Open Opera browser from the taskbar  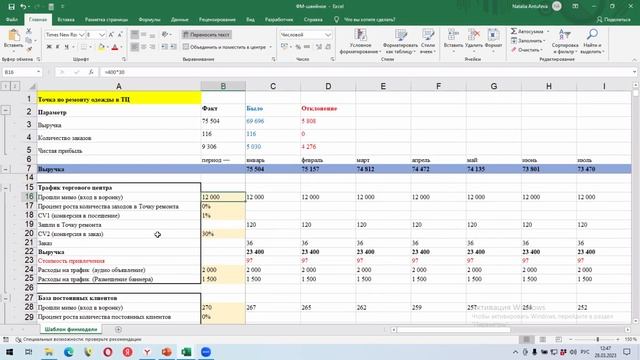click(108, 352)
